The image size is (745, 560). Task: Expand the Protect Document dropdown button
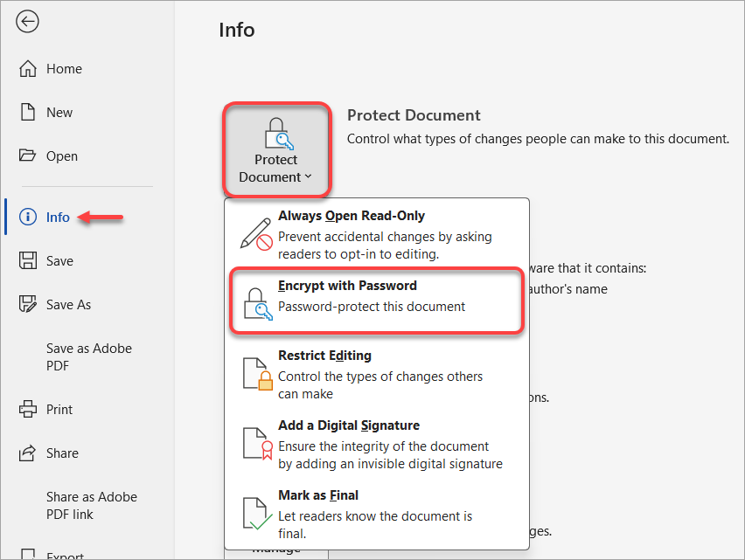(276, 149)
